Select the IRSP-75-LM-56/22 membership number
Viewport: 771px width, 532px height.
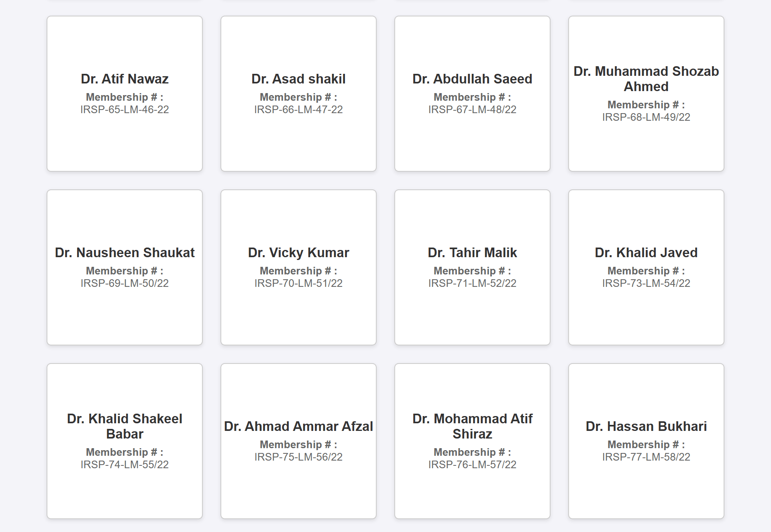(298, 457)
